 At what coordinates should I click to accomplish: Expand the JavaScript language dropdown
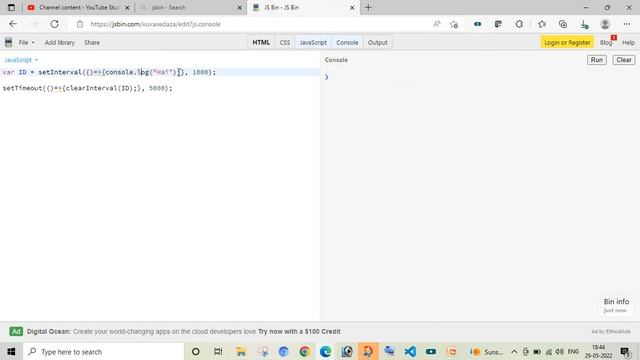click(21, 60)
